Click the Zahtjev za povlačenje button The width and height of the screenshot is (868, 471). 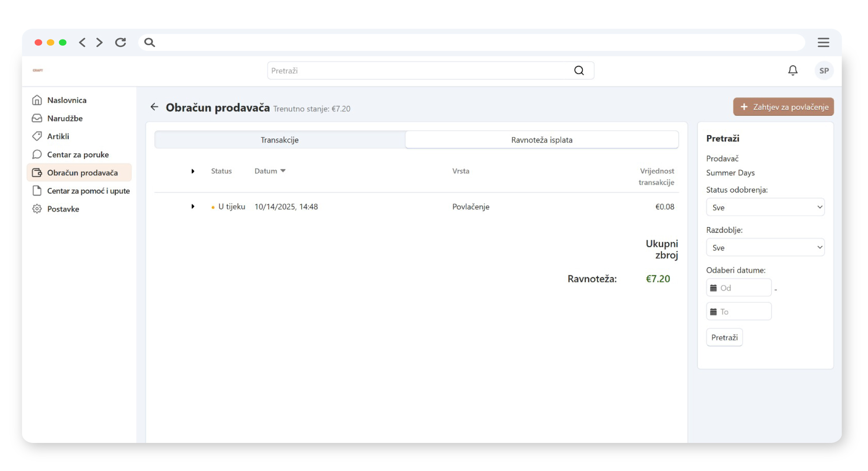[783, 107]
